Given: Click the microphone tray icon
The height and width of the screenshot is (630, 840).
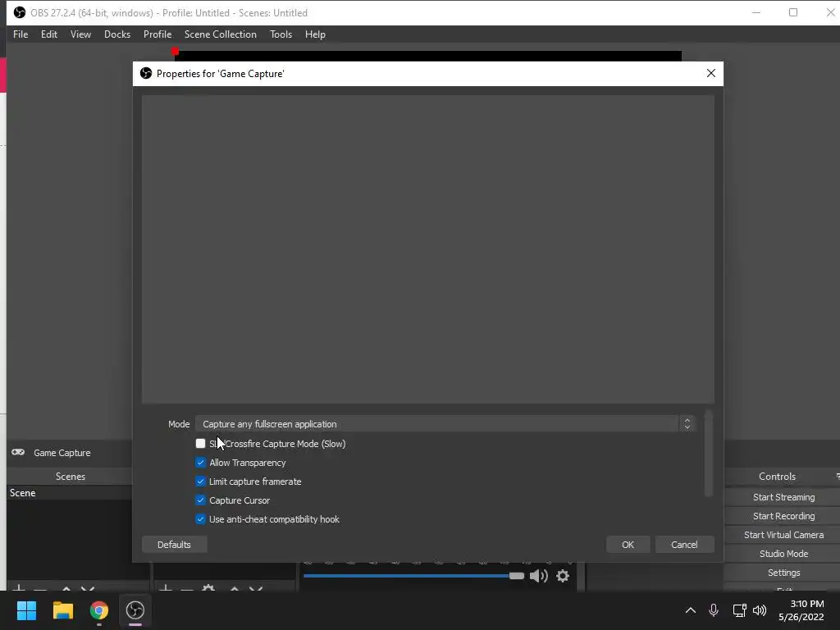Looking at the screenshot, I should [x=714, y=610].
